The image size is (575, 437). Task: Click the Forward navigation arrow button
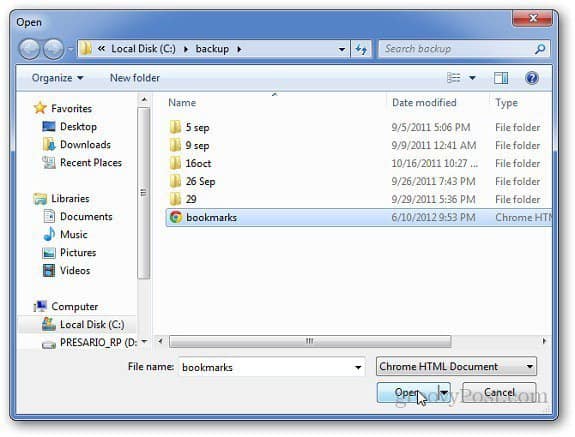tap(54, 49)
